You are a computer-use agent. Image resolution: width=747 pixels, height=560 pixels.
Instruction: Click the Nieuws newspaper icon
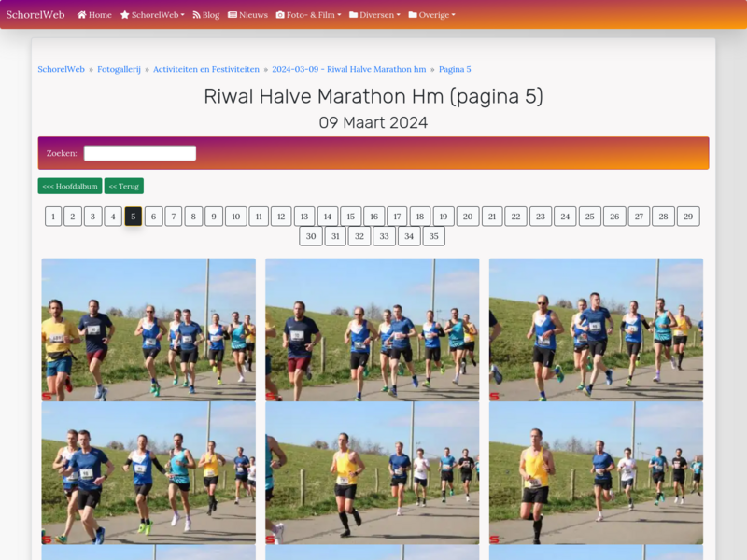pos(233,15)
